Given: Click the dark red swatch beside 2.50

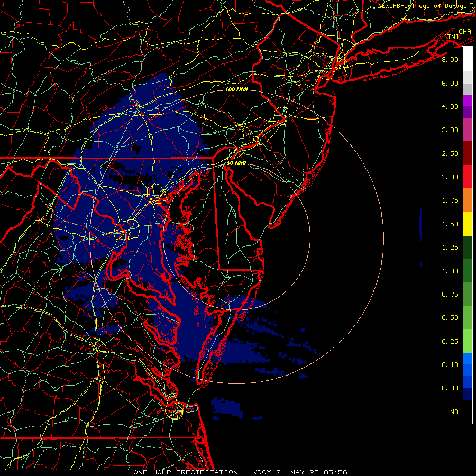Looking at the screenshot, I should tap(467, 153).
